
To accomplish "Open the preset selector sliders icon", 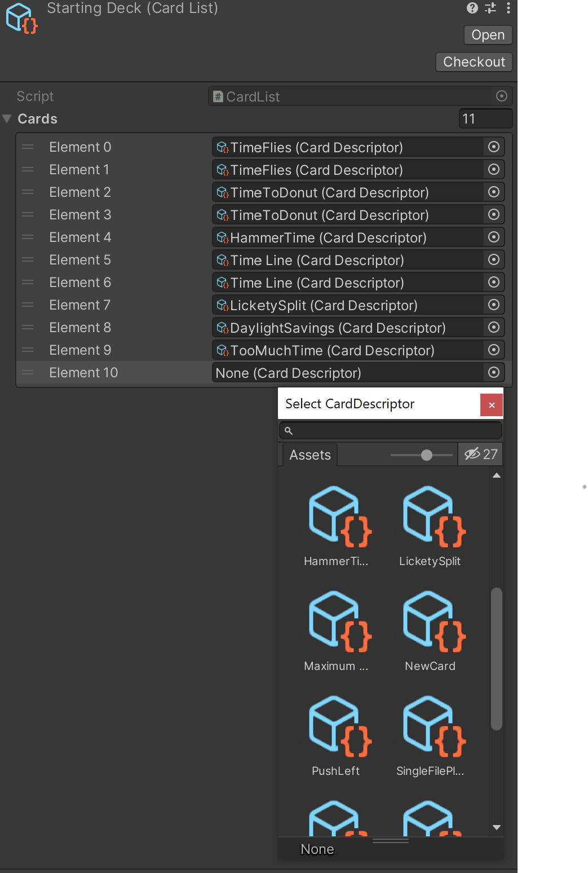I will (x=490, y=8).
